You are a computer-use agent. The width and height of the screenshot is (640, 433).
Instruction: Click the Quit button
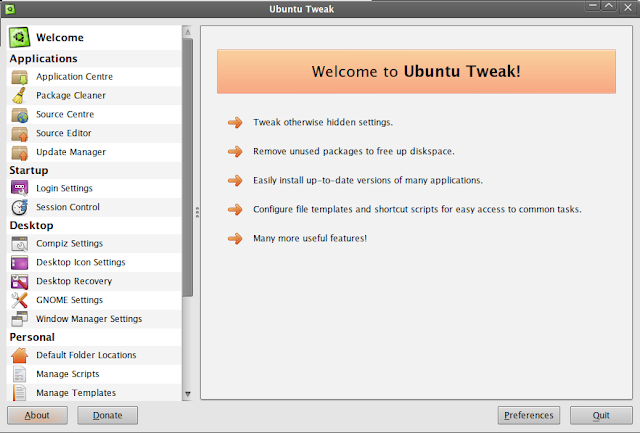(x=601, y=415)
